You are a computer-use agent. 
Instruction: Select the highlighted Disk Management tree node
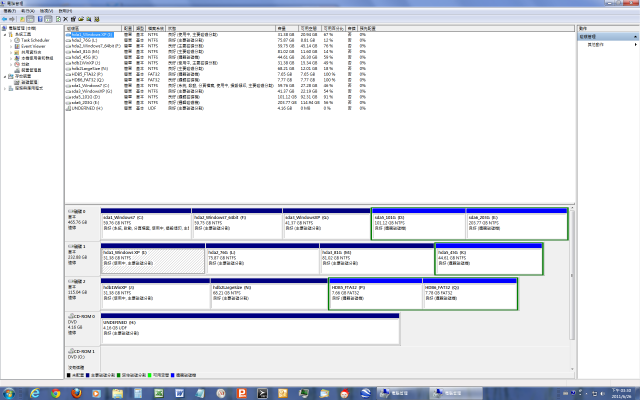pyautogui.click(x=26, y=82)
